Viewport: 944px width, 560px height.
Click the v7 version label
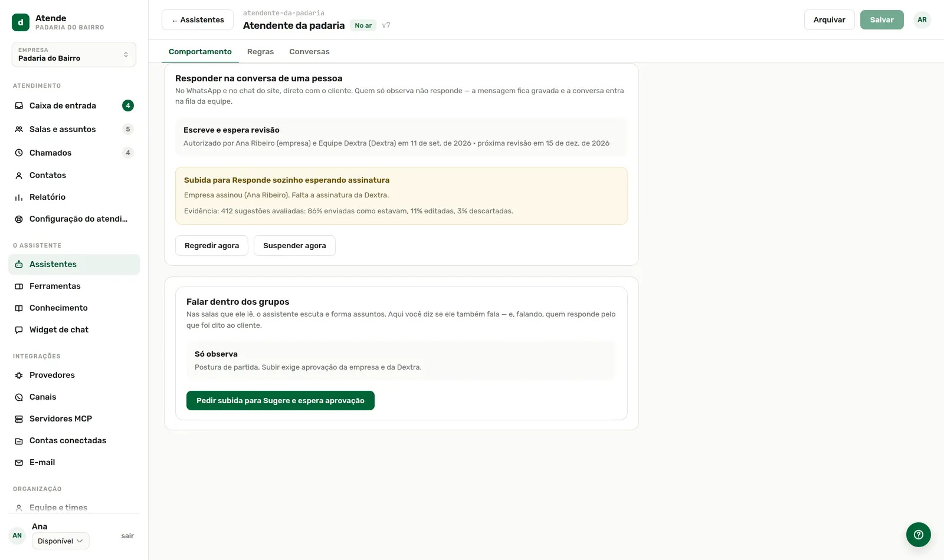(386, 25)
